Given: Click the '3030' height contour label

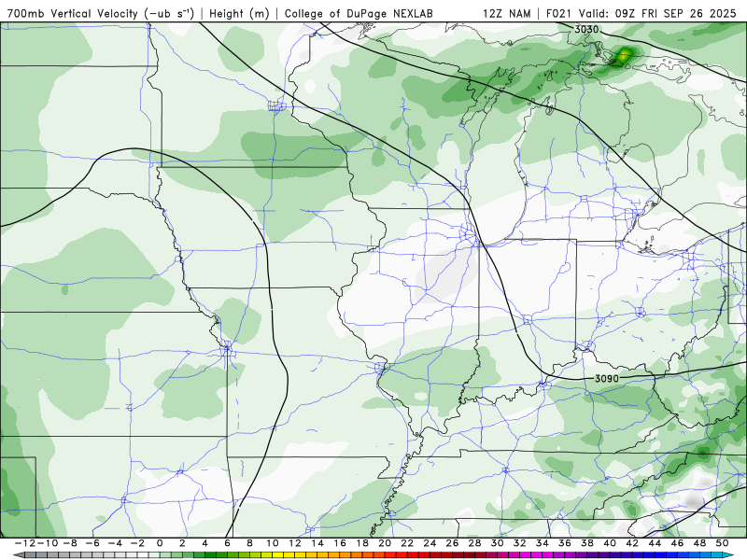Looking at the screenshot, I should click(x=586, y=29).
